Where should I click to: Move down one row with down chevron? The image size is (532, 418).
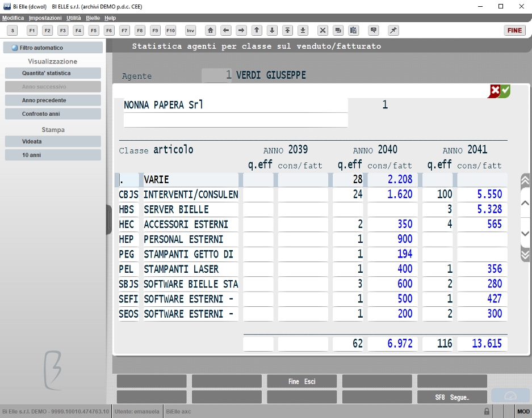coord(525,234)
